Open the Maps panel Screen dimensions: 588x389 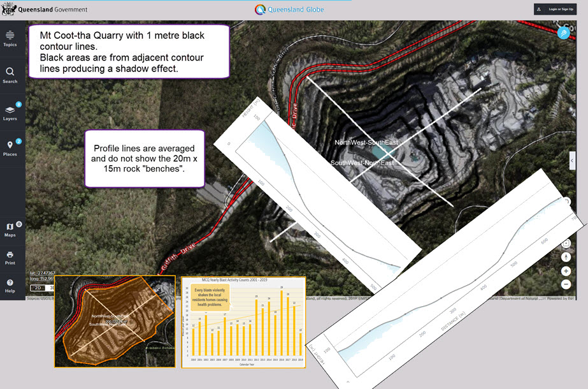click(x=10, y=229)
